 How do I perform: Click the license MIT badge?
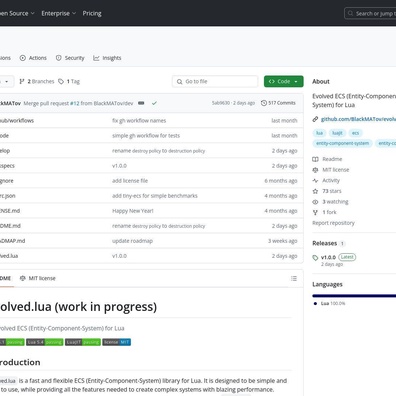[116, 342]
